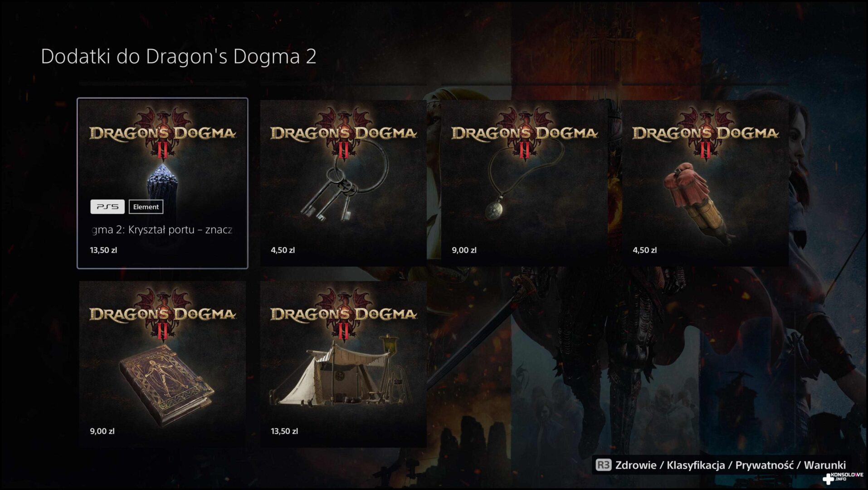Select the portcrystal add-on tile

pos(162,183)
